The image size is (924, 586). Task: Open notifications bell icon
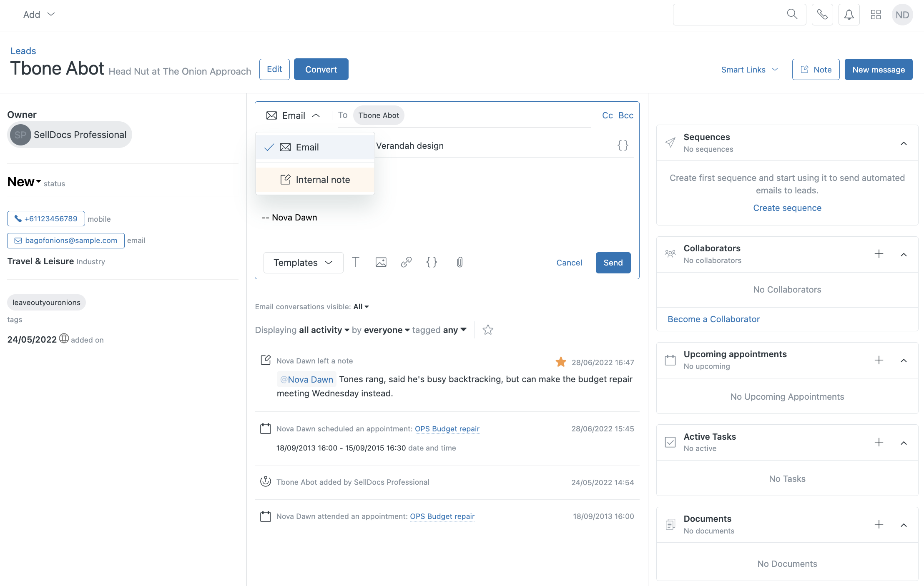click(x=849, y=15)
